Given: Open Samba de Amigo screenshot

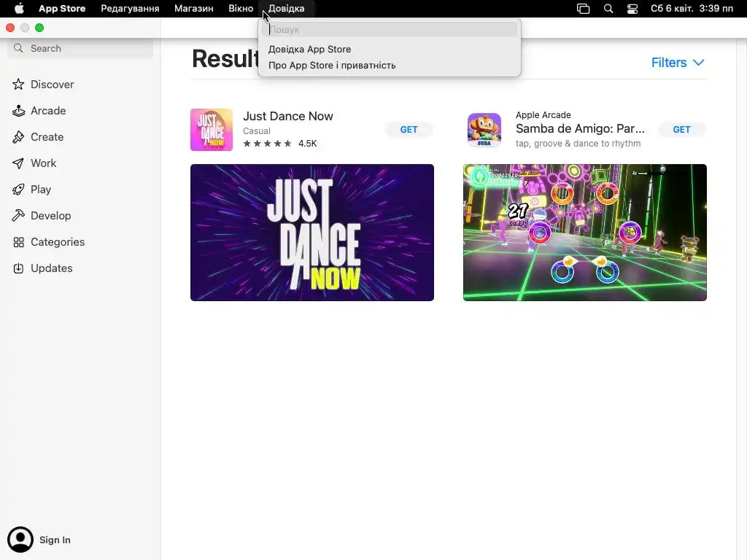Looking at the screenshot, I should point(584,233).
